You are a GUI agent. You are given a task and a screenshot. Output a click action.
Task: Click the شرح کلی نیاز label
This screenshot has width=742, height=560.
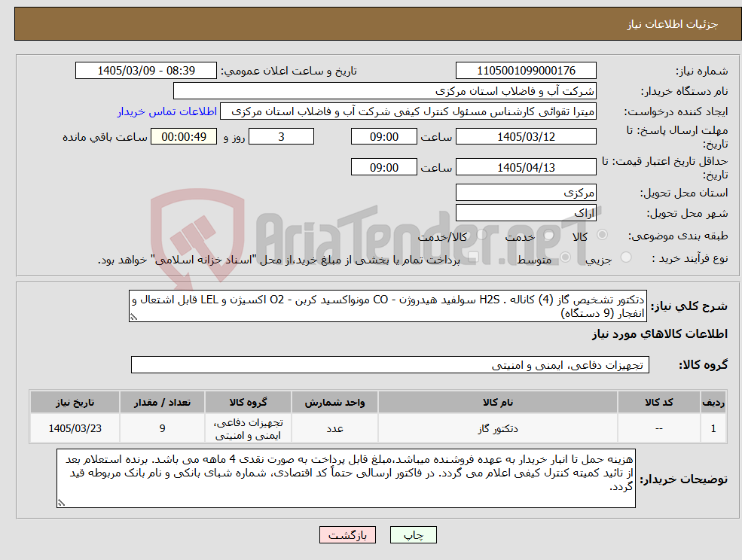689,306
